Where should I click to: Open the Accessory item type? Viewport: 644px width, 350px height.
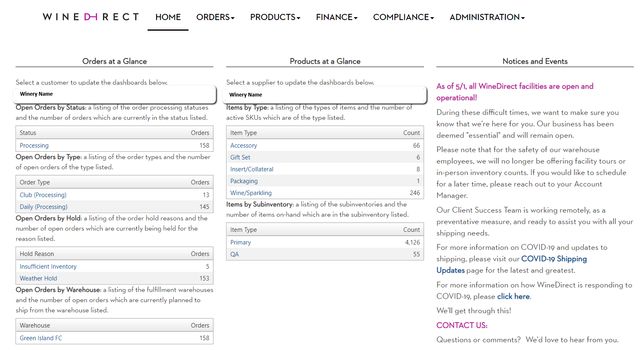pos(244,146)
